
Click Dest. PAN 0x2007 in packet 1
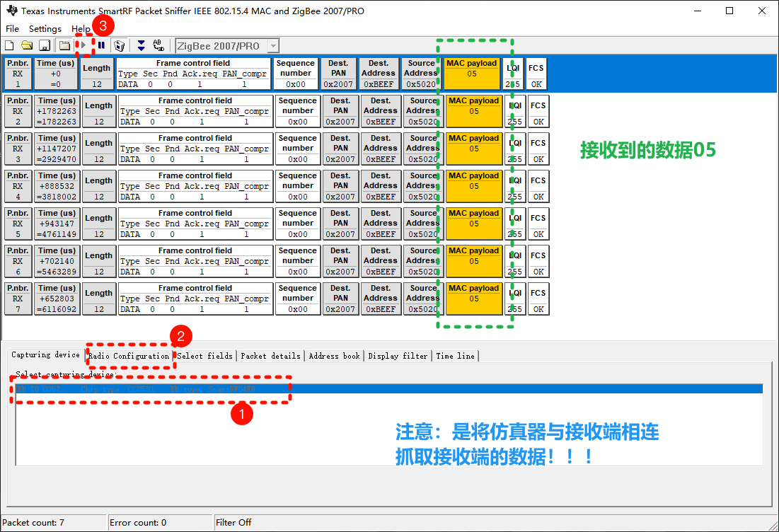(x=338, y=74)
